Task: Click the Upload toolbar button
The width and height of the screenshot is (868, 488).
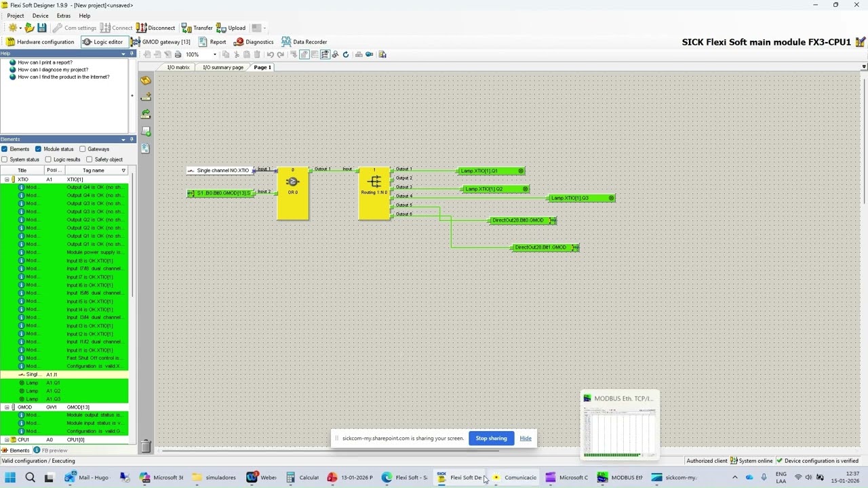Action: (231, 28)
